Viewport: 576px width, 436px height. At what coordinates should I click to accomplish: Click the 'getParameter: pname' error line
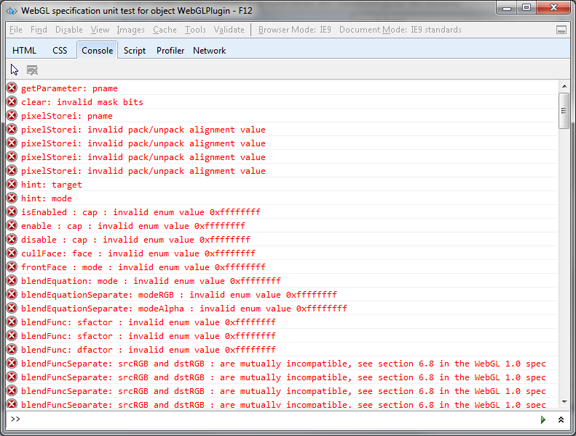click(x=69, y=89)
